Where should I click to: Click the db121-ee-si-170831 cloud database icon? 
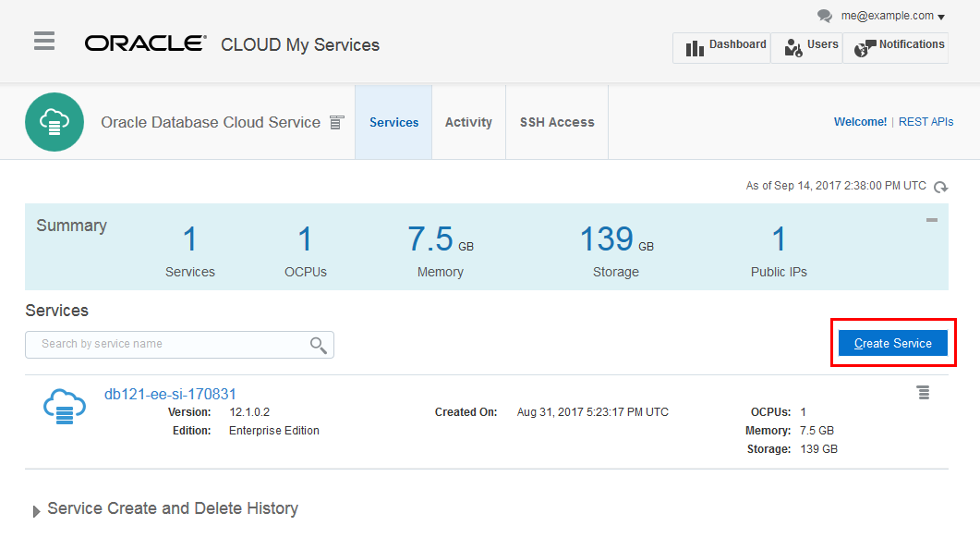65,407
